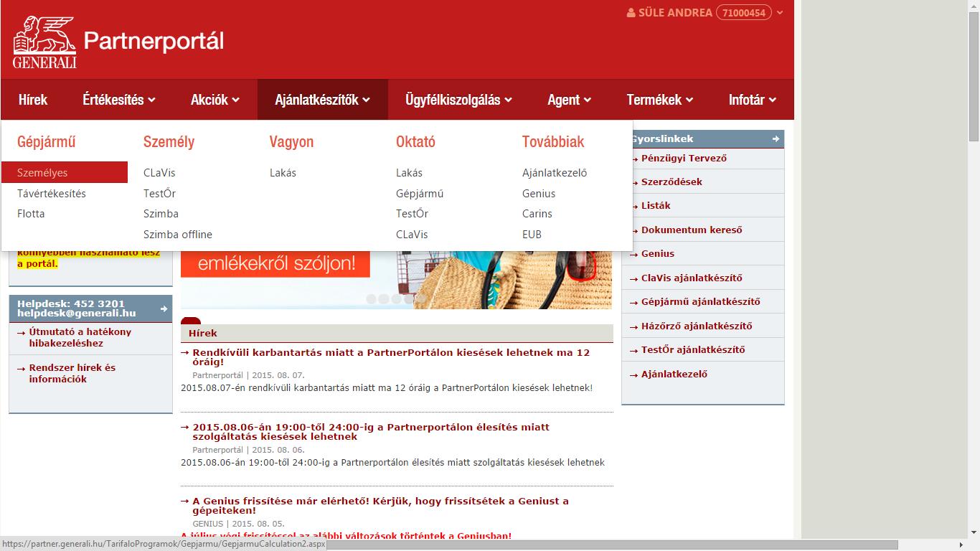The image size is (980, 551).
Task: Open the Gépjármű ajánlatkészítő quick link
Action: [x=701, y=302]
